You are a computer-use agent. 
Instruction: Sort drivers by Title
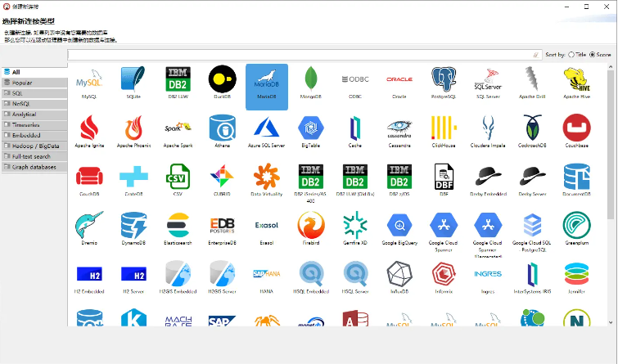tap(577, 55)
